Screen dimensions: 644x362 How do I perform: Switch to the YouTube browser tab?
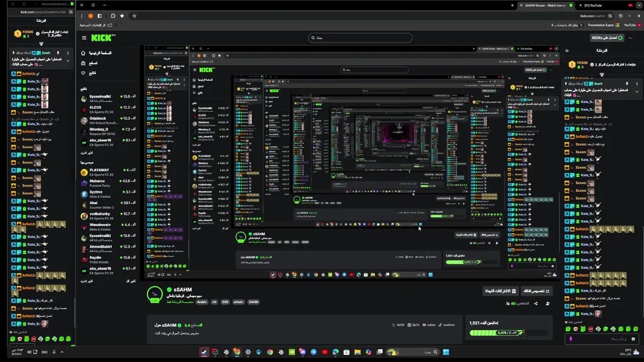tap(604, 5)
